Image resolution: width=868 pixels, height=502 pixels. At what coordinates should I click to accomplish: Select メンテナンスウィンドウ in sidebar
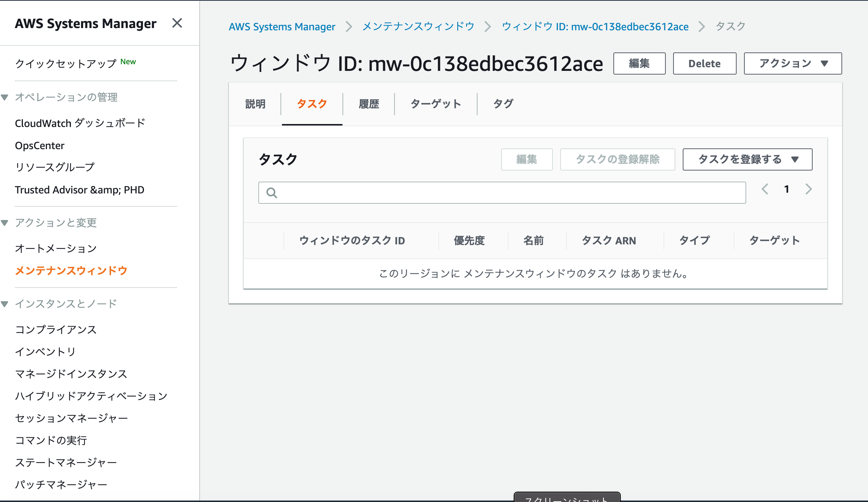click(71, 271)
